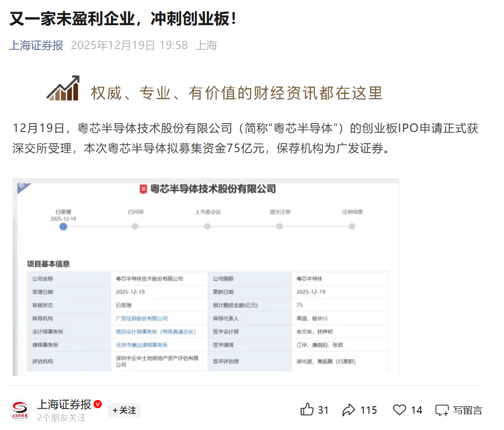Click the write comment bubble icon

pos(442,410)
